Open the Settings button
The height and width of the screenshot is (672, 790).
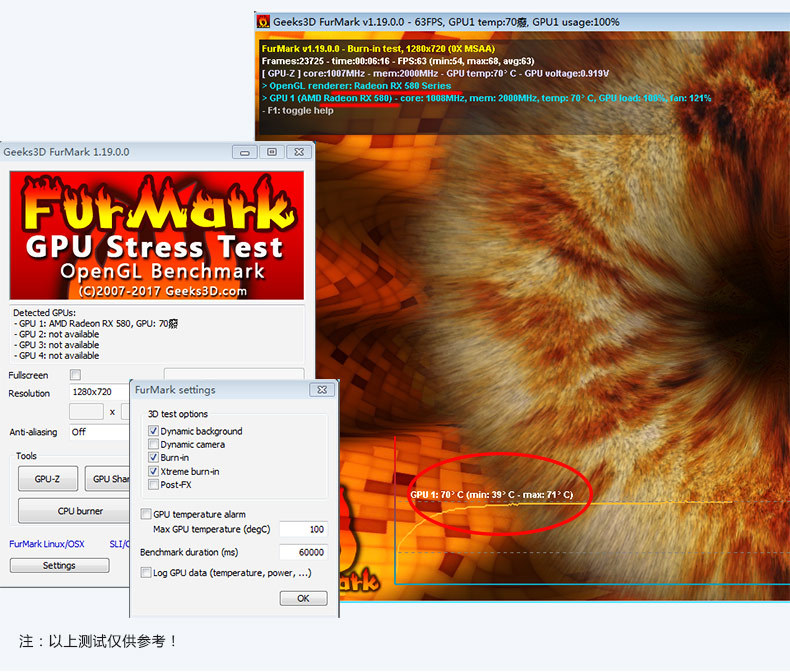pos(59,566)
